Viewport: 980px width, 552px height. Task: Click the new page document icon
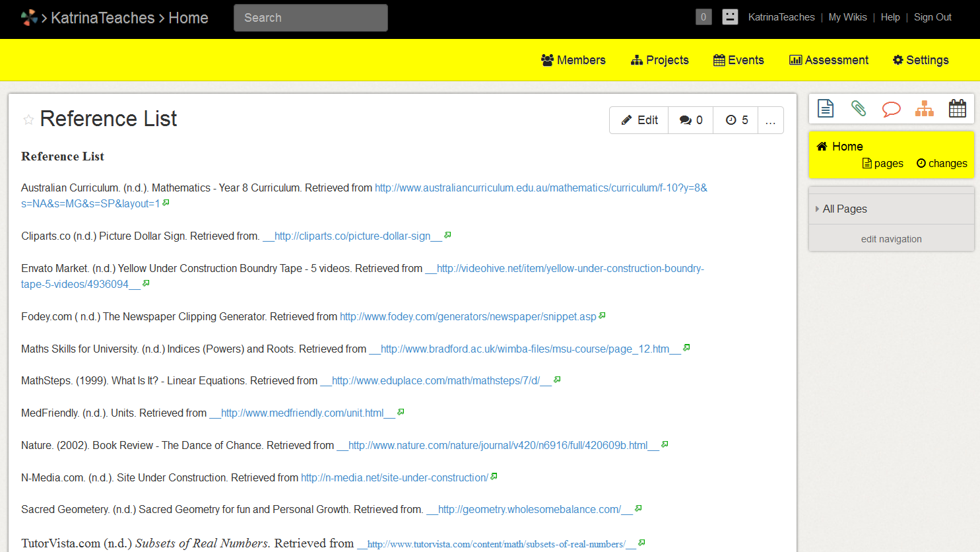pos(826,108)
